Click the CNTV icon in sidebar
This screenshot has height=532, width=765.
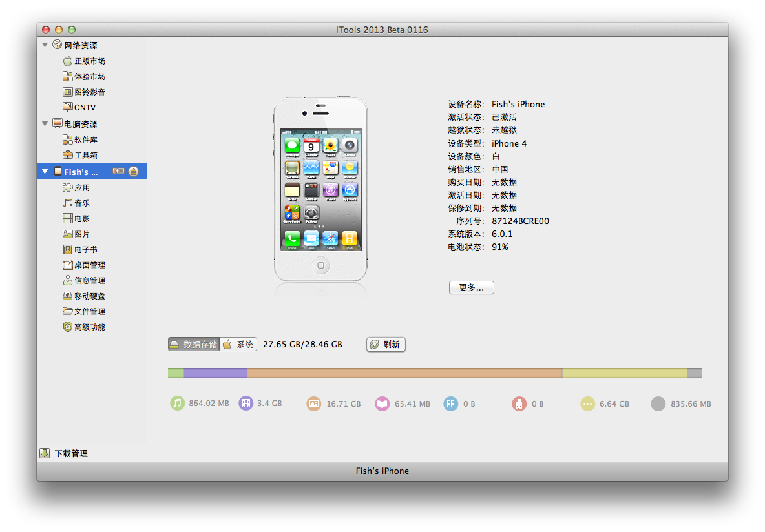[x=67, y=107]
